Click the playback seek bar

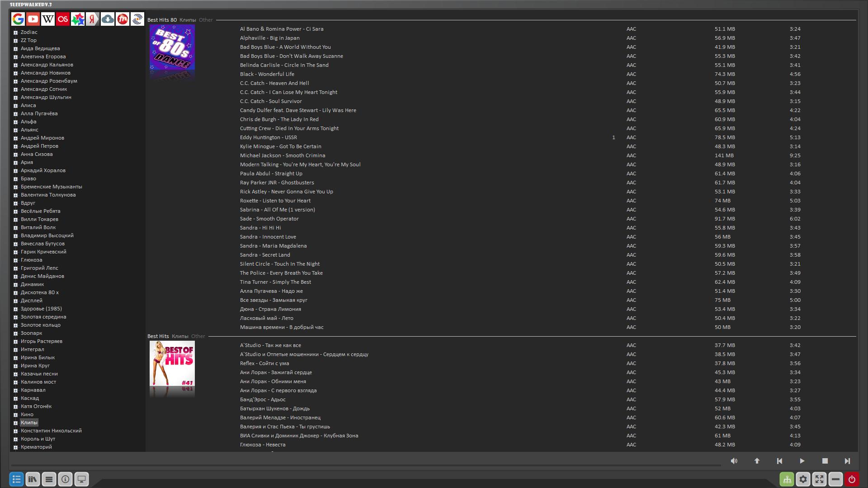coord(362,465)
